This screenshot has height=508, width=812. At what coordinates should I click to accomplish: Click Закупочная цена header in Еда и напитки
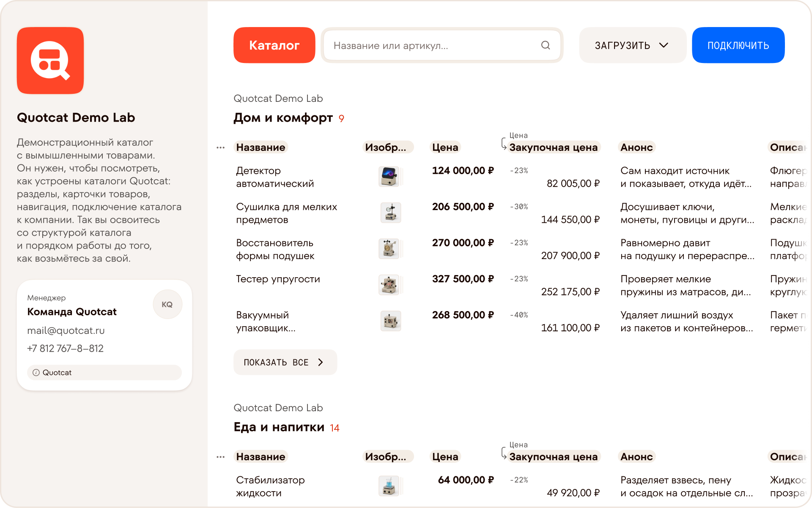pyautogui.click(x=553, y=456)
